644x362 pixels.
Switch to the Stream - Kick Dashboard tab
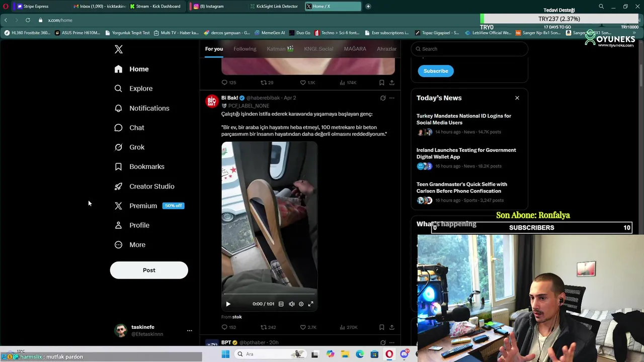pyautogui.click(x=155, y=7)
